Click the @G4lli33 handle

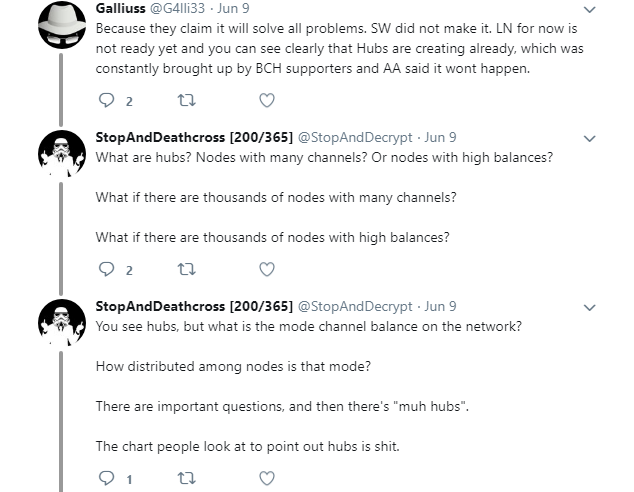pos(178,8)
